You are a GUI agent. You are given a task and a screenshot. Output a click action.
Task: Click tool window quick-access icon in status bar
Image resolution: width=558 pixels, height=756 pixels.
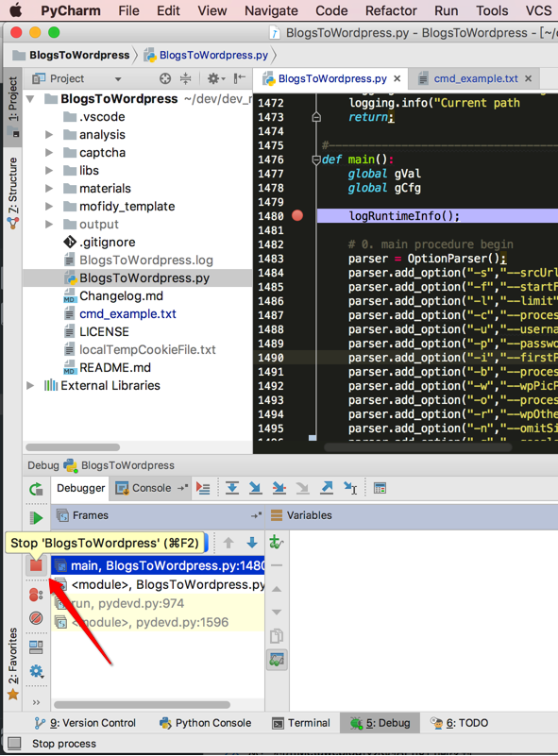click(x=14, y=744)
